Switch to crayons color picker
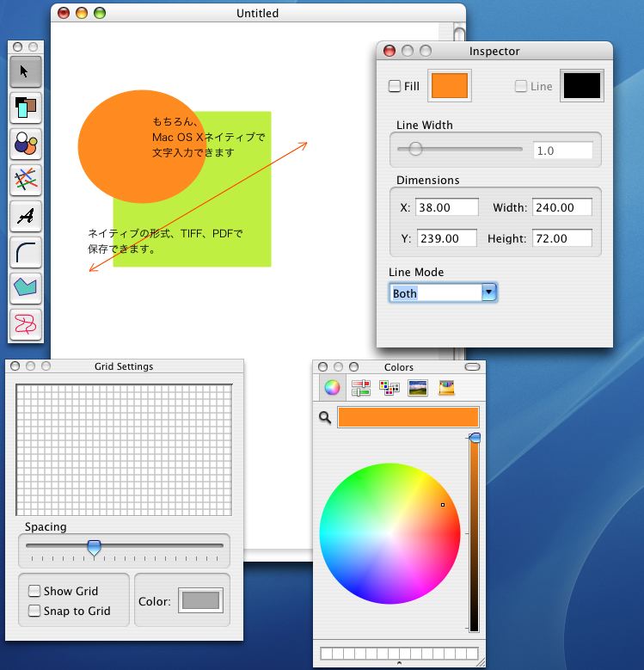This screenshot has height=670, width=644. 446,388
